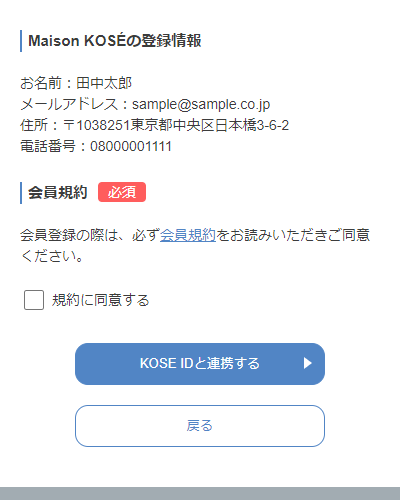Select the 規約に同意する label text
Screen dimensions: 400x500
click(101, 300)
